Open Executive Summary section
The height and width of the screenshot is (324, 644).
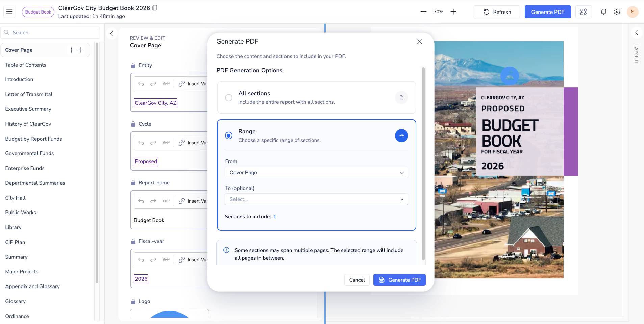click(x=28, y=109)
